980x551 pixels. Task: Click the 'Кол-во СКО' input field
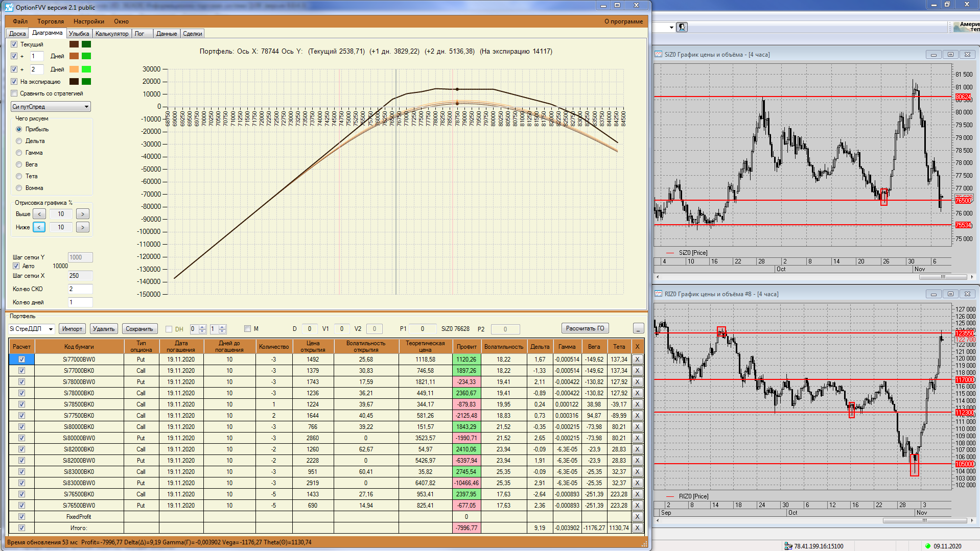point(80,289)
